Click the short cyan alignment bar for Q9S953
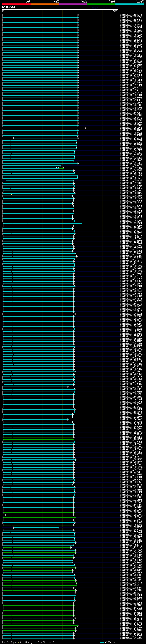Image resolution: width=146 pixels, height=644 pixels. pyautogui.click(x=36, y=527)
